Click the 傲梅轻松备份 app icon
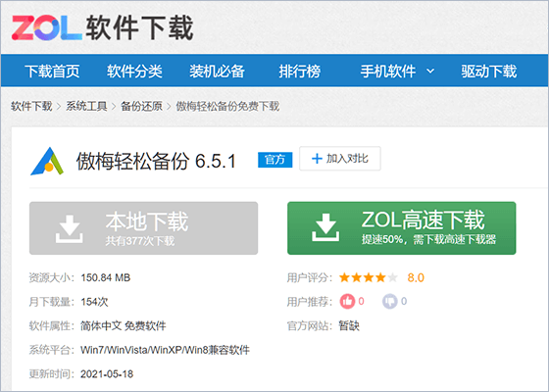 (47, 162)
